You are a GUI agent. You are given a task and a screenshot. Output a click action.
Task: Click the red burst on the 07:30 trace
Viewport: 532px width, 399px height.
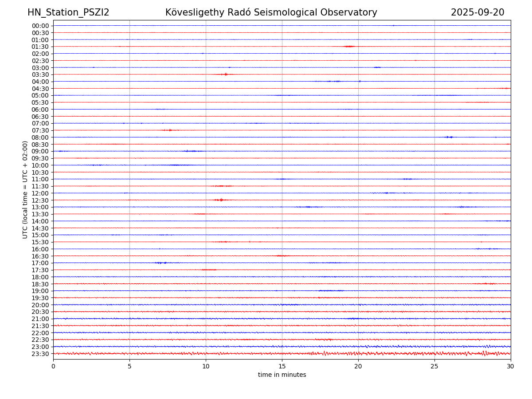pyautogui.click(x=170, y=130)
